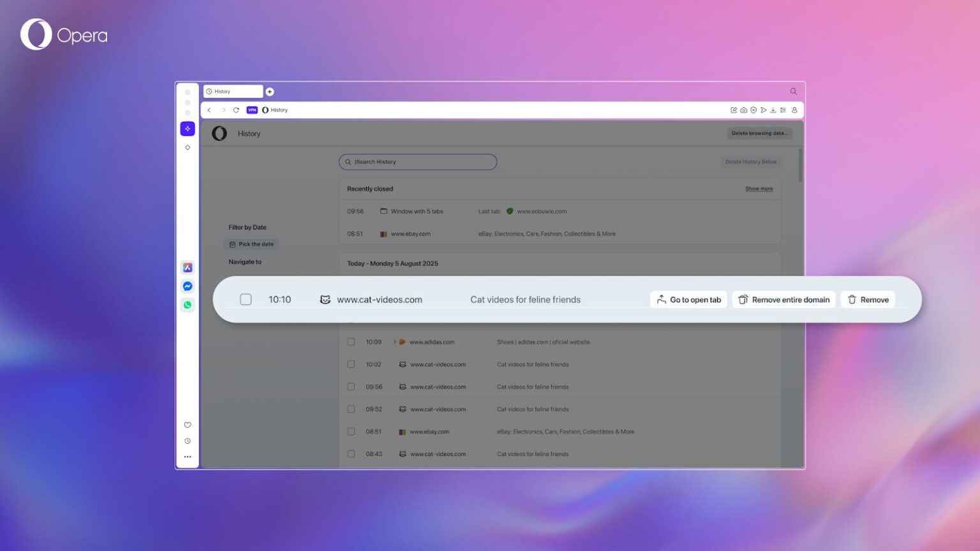The image size is (980, 551).
Task: Open Facebook Messenger from the sidebar
Action: [x=187, y=286]
